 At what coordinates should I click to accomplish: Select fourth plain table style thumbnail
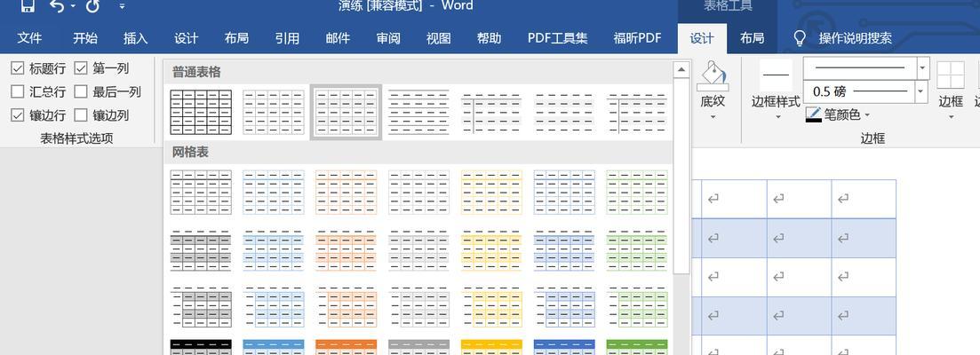(x=418, y=113)
